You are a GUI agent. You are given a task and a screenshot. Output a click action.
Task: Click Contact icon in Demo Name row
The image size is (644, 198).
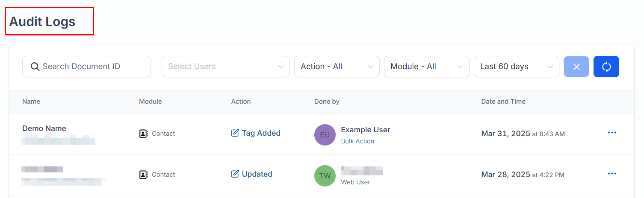[144, 134]
